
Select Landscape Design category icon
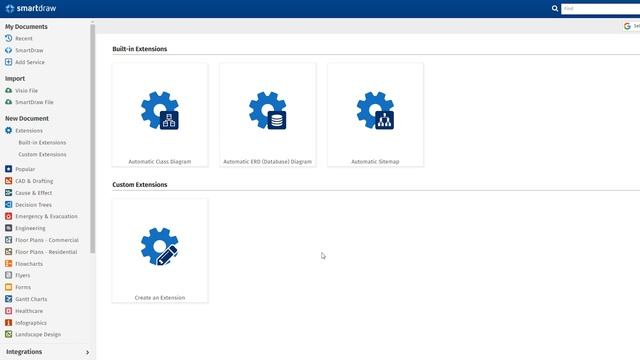point(9,334)
